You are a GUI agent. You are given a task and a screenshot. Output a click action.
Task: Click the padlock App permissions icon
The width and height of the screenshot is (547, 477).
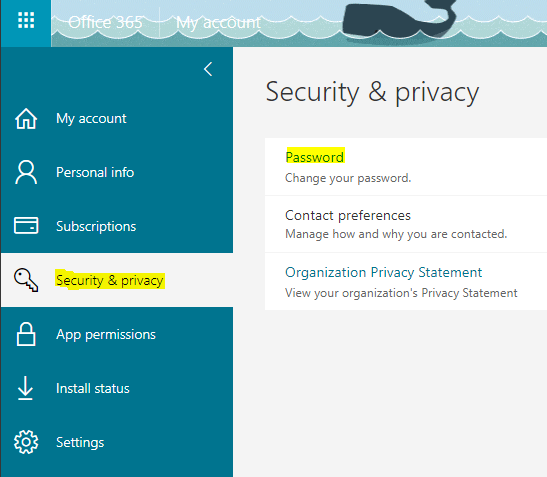point(26,334)
